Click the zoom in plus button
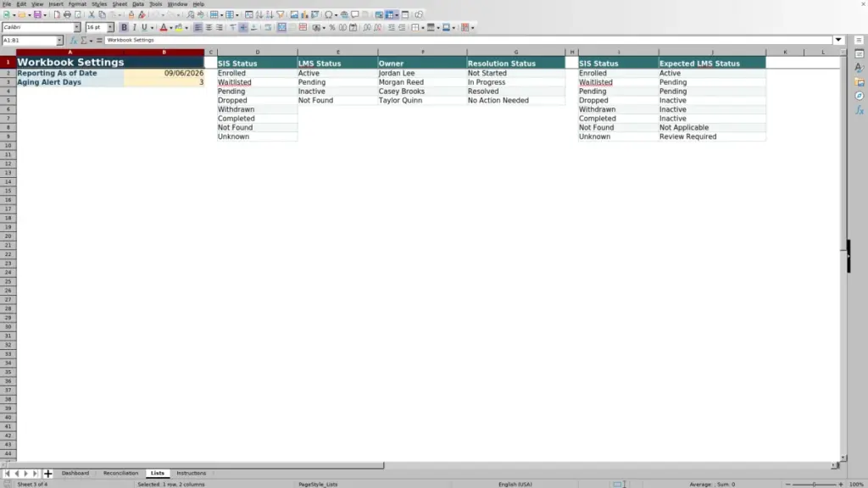Screen dimensions: 868x488 click(x=840, y=484)
